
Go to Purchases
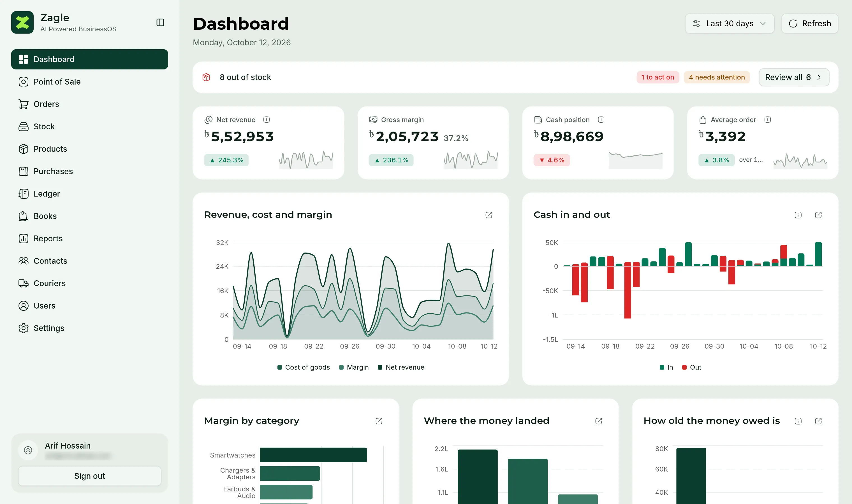(x=89, y=171)
